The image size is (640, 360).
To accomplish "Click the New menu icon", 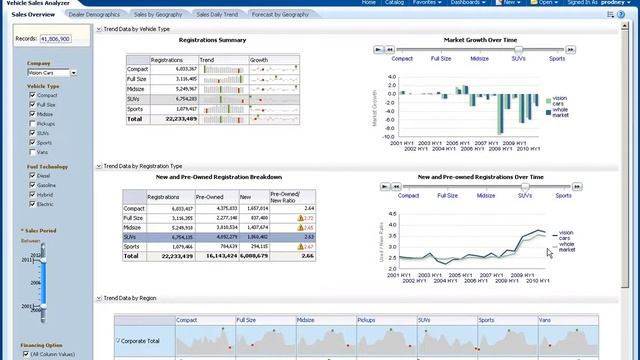I will tap(499, 2).
